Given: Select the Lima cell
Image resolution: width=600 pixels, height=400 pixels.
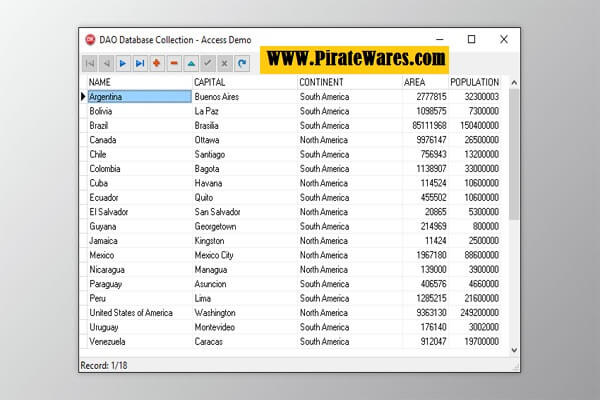Looking at the screenshot, I should click(x=245, y=299).
